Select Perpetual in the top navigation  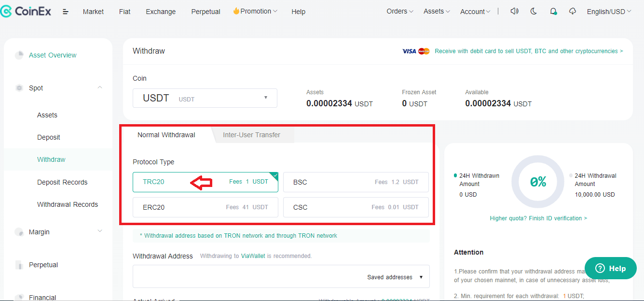[x=206, y=12]
